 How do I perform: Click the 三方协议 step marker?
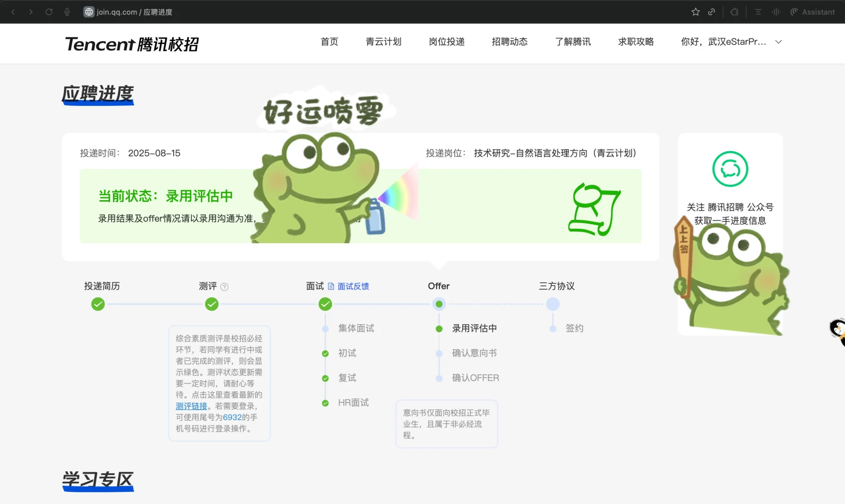pyautogui.click(x=553, y=304)
